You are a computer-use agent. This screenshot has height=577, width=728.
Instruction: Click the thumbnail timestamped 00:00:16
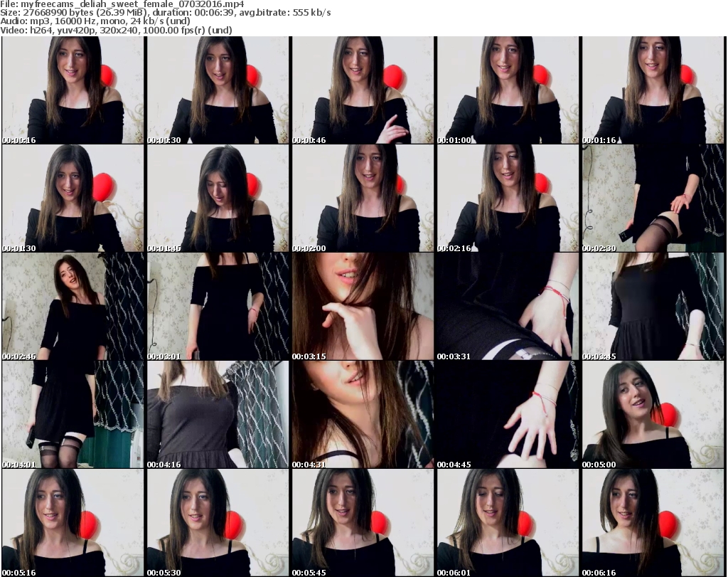click(73, 90)
